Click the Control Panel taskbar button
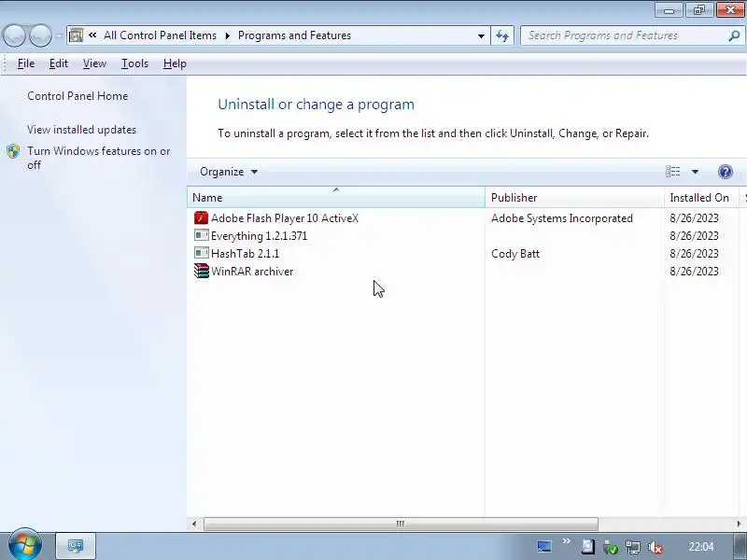Image resolution: width=747 pixels, height=560 pixels. pos(76,546)
